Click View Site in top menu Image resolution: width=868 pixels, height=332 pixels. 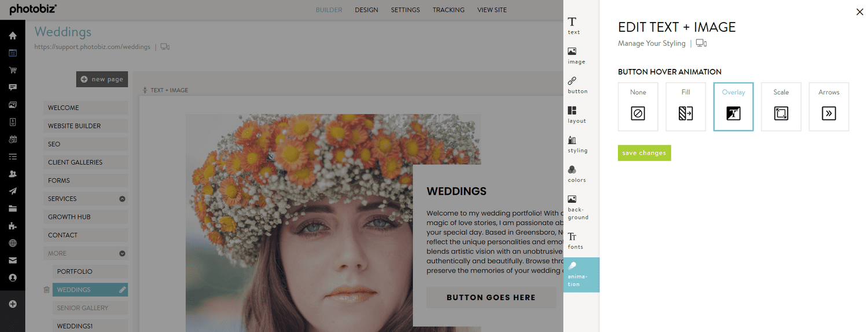(492, 10)
